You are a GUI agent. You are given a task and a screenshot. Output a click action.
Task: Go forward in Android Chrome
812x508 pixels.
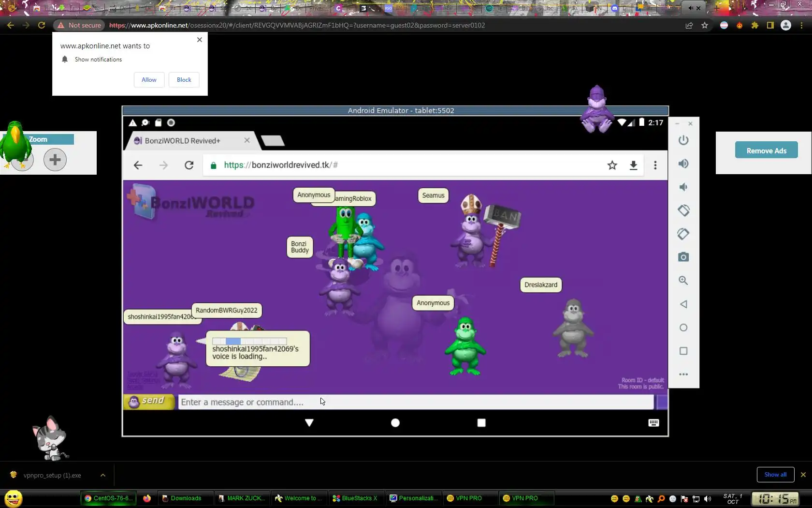click(x=163, y=165)
